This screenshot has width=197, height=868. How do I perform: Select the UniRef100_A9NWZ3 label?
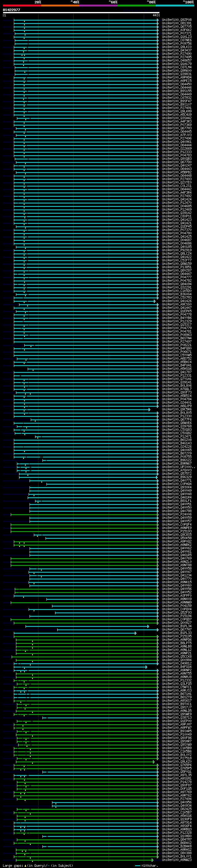click(177, 860)
